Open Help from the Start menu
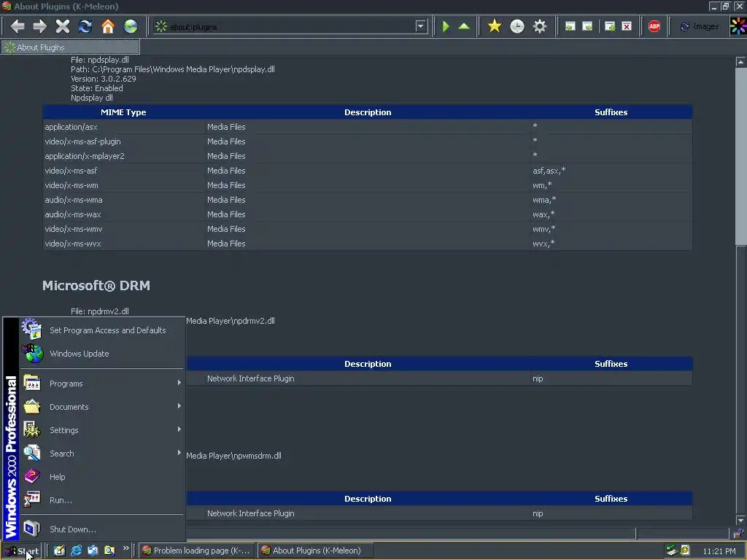Image resolution: width=747 pixels, height=560 pixels. click(101, 477)
